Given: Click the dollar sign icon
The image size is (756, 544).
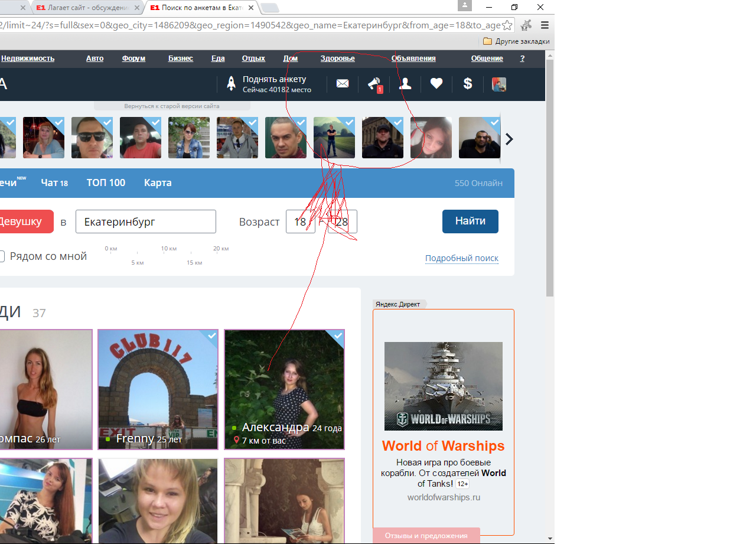Looking at the screenshot, I should click(x=468, y=84).
